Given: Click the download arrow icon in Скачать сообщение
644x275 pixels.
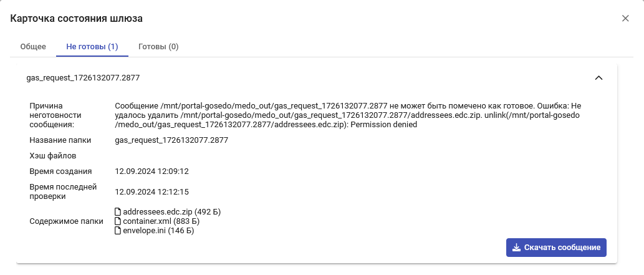Looking at the screenshot, I should 517,248.
